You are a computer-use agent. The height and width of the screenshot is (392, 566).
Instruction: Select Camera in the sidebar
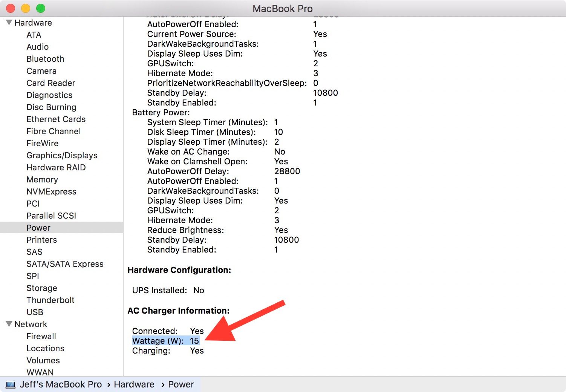pos(41,71)
